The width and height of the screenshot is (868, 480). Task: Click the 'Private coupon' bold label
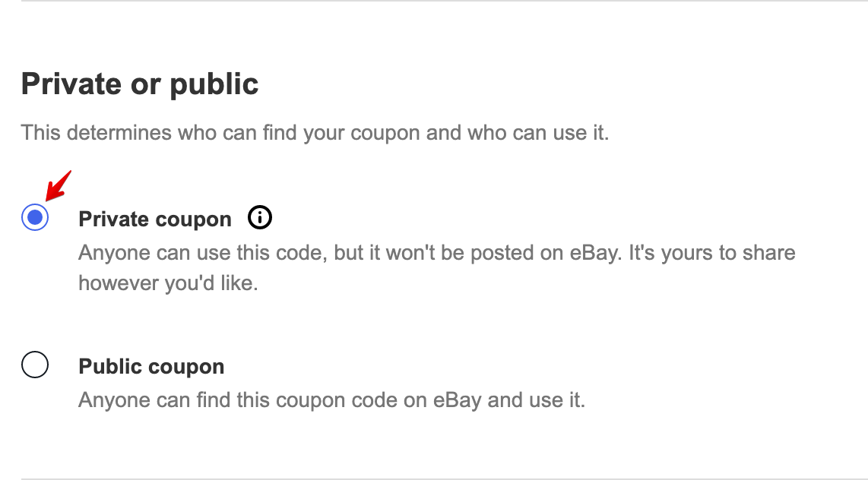155,219
